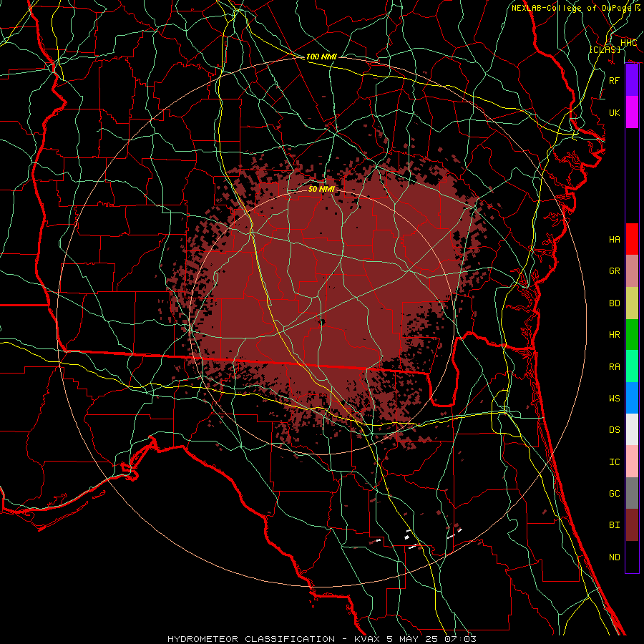Image resolution: width=644 pixels, height=644 pixels.
Task: Click the RA legend label
Action: click(615, 367)
